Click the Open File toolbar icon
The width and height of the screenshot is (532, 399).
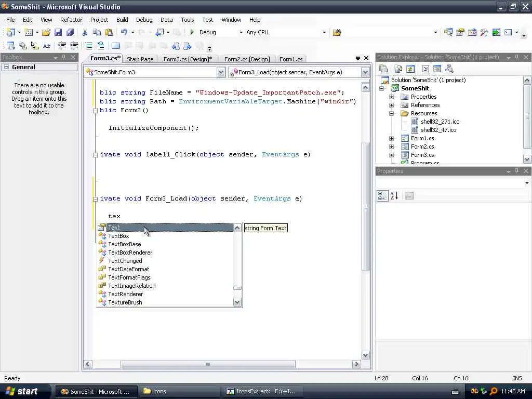coord(46,32)
